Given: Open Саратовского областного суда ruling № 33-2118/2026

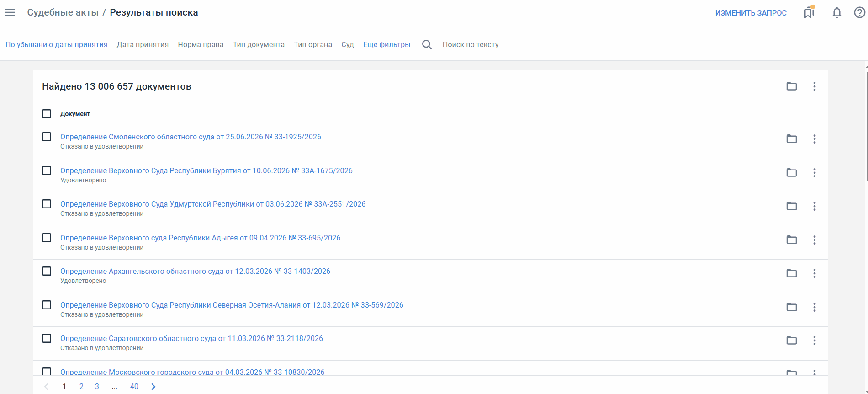Looking at the screenshot, I should [x=191, y=338].
